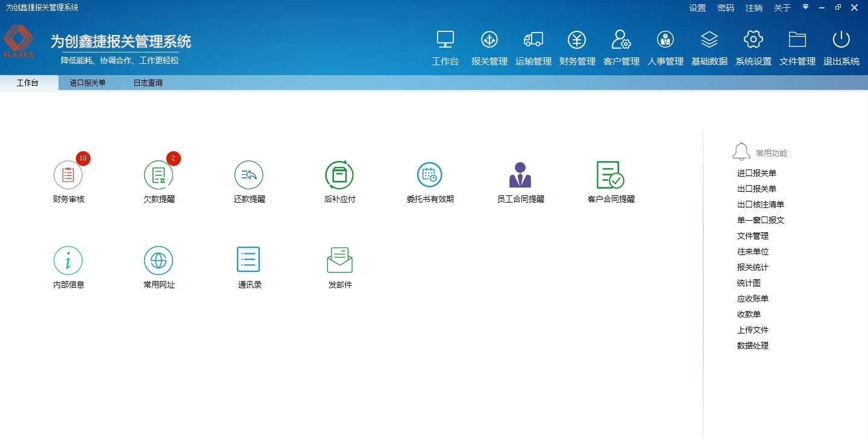Screen dimensions: 868x439
Task: Open 客户合同提醒 document icon
Action: coord(611,175)
